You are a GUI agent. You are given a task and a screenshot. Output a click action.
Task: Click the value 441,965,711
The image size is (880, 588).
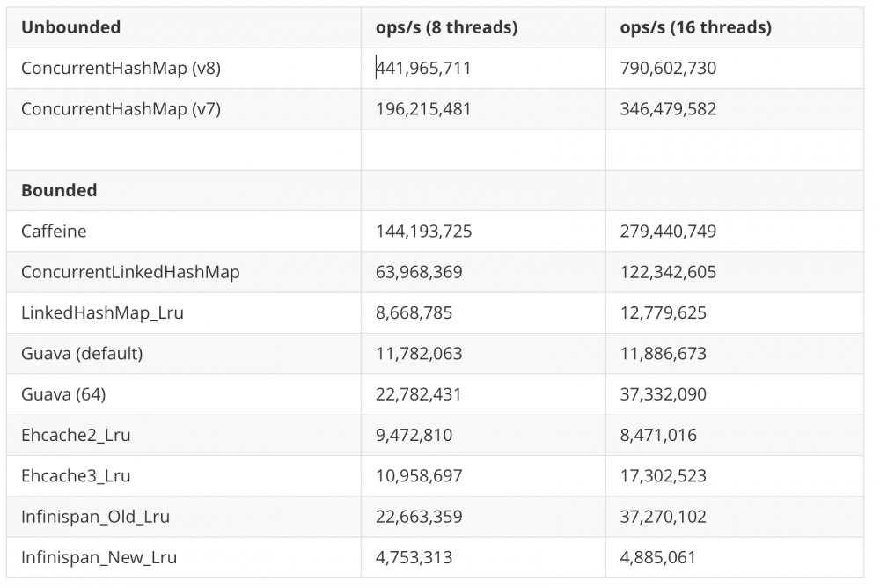tap(424, 68)
